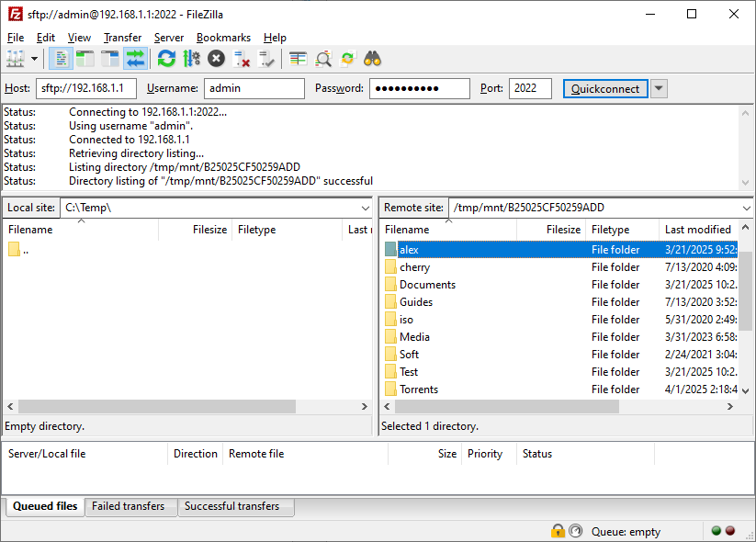The width and height of the screenshot is (756, 542).
Task: Toggle message log display
Action: (62, 59)
